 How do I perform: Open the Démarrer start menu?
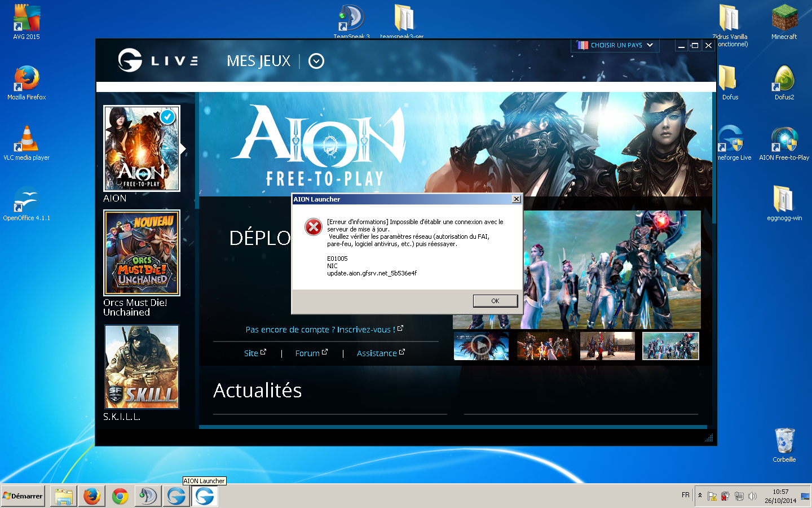[x=23, y=496]
